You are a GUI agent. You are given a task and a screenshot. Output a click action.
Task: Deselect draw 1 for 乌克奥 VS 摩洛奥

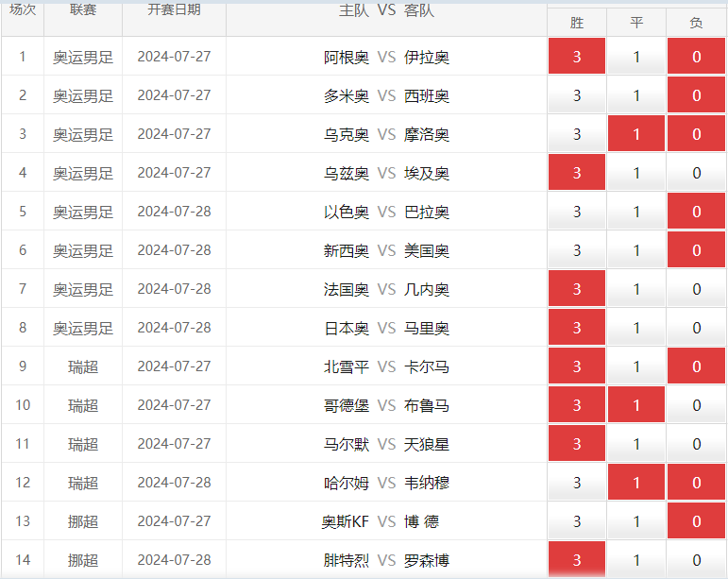pos(636,134)
